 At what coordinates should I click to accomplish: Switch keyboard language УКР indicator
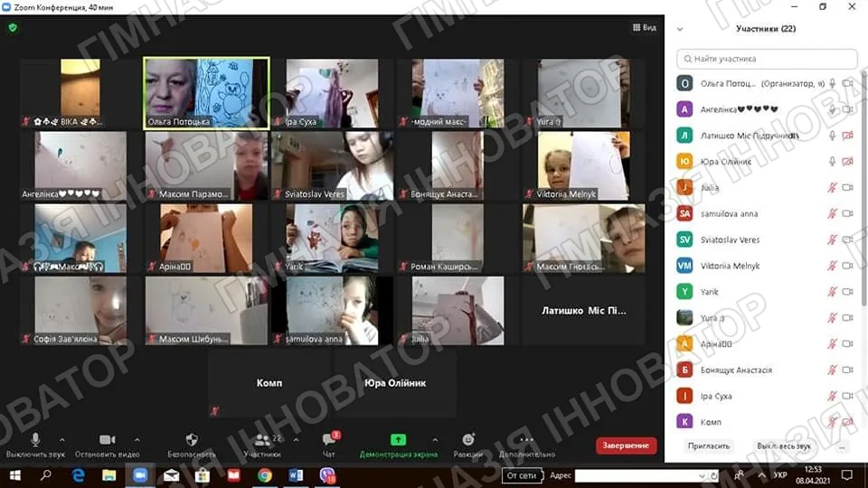click(780, 475)
